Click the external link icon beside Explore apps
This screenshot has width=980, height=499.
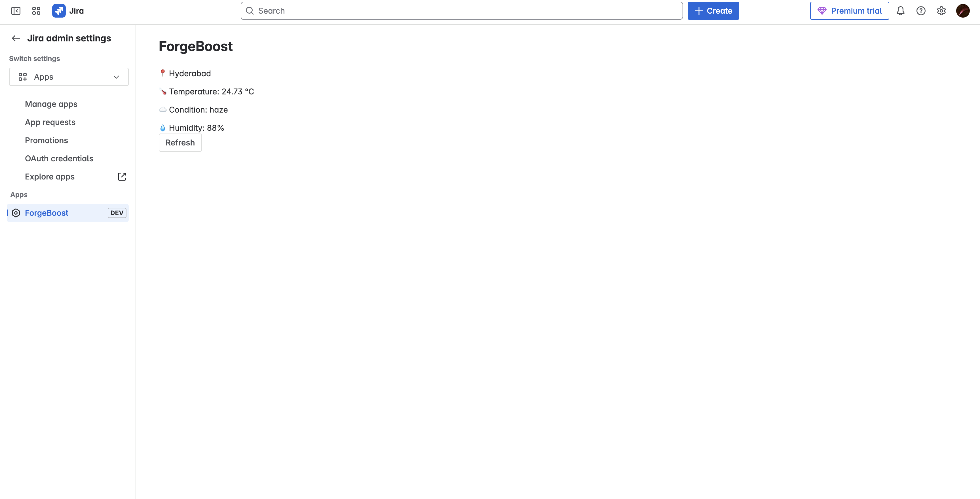tap(122, 176)
